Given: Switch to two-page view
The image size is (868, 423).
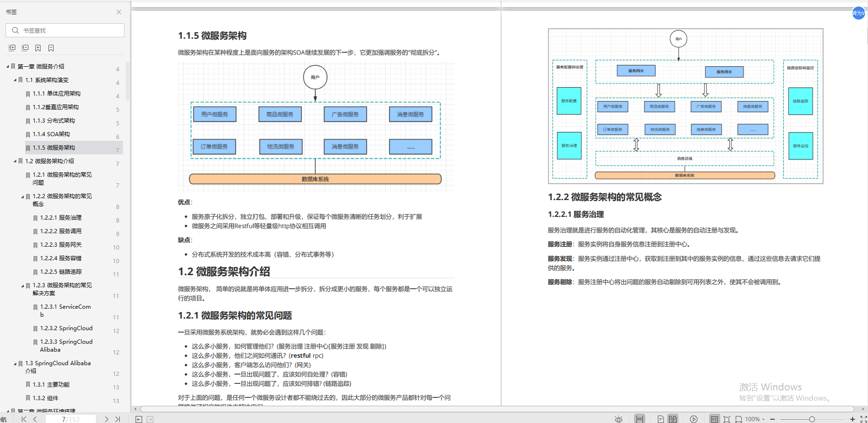Looking at the screenshot, I should 672,419.
